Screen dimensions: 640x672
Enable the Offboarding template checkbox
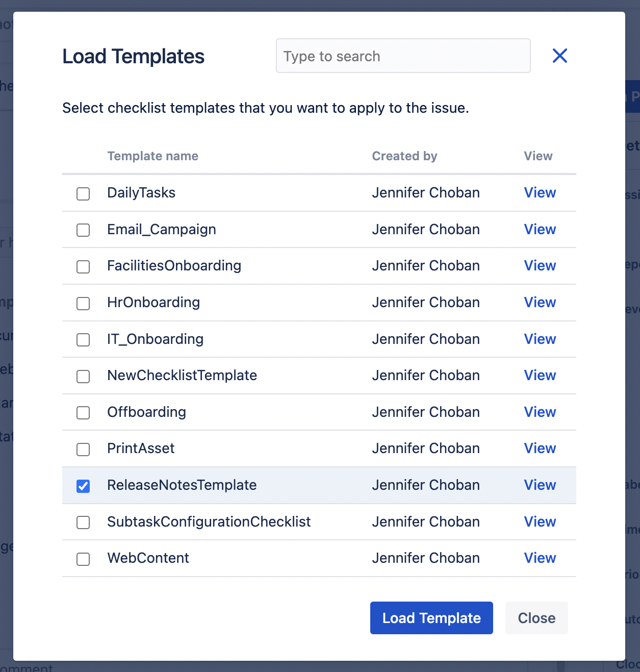coord(83,413)
